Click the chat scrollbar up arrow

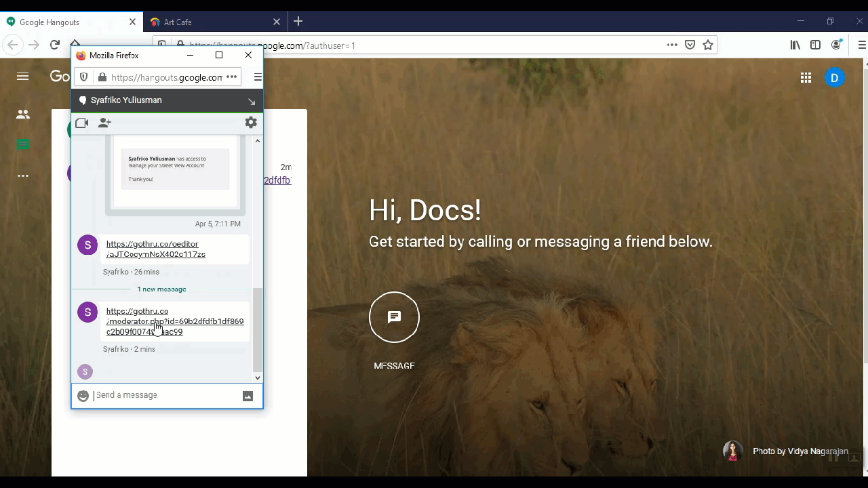pyautogui.click(x=257, y=141)
